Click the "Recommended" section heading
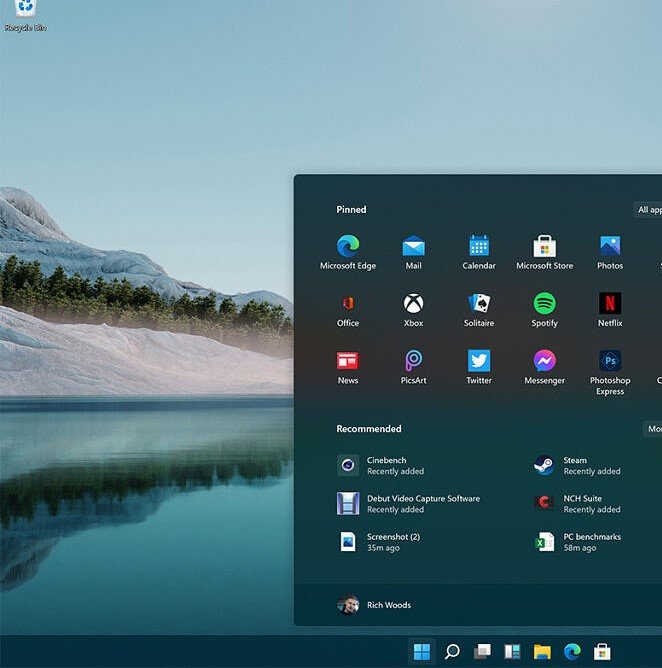The image size is (662, 668). [x=368, y=429]
